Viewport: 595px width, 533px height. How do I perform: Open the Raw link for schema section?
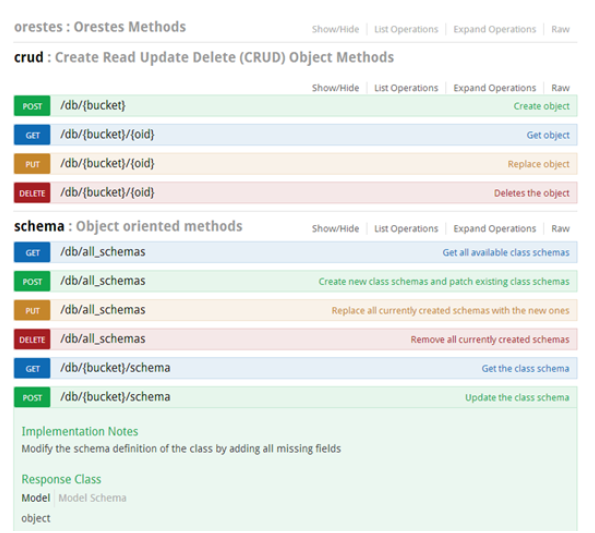pos(560,229)
